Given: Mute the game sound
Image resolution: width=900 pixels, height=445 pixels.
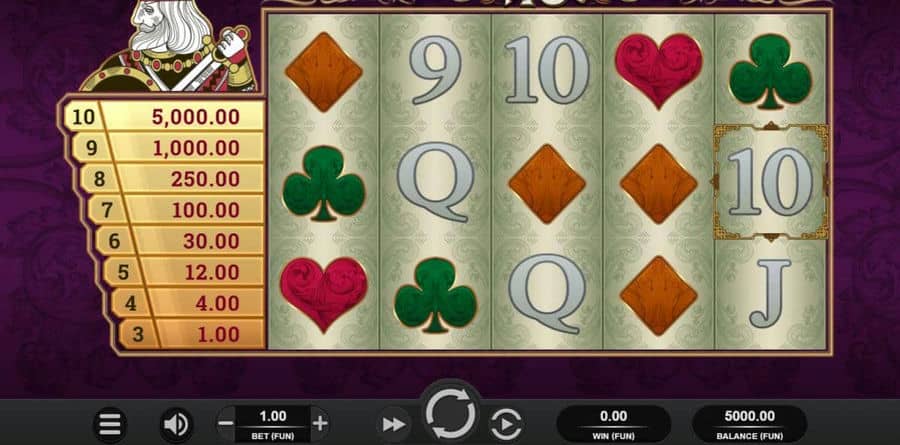Looking at the screenshot, I should click(177, 425).
